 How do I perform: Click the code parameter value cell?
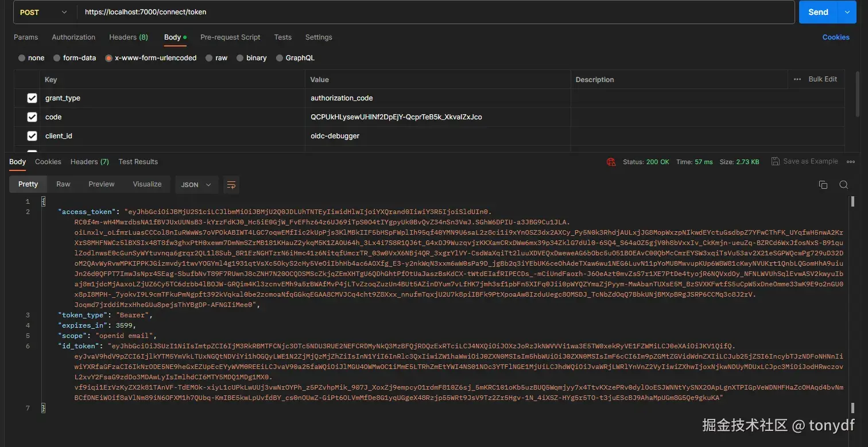coord(437,117)
